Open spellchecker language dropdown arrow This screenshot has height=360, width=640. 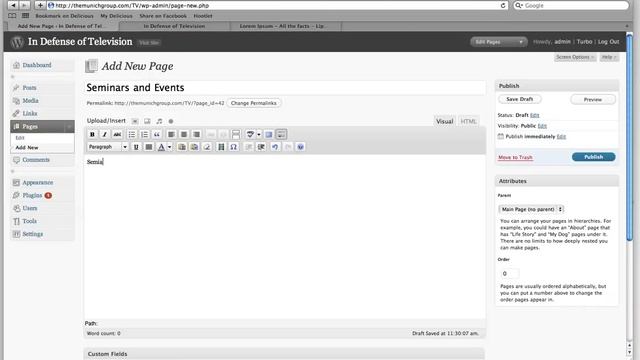point(259,134)
